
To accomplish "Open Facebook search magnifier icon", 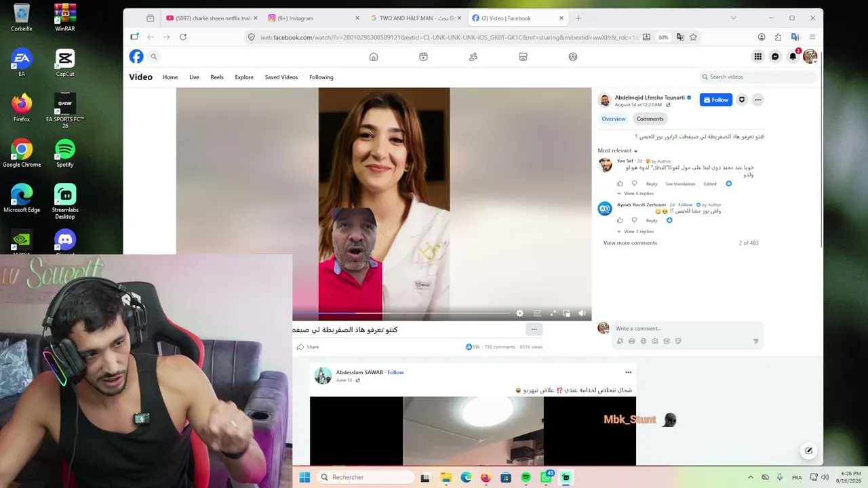I will pos(154,57).
